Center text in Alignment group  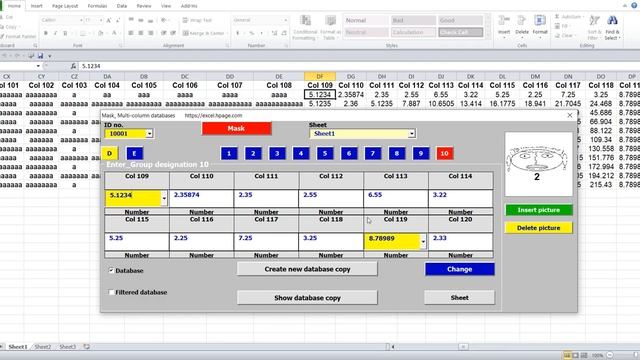point(141,33)
